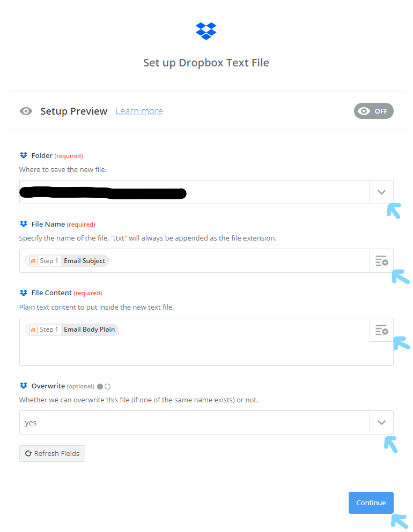Click Dropbox icon next to File Name label
The width and height of the screenshot is (413, 532).
pyautogui.click(x=23, y=224)
